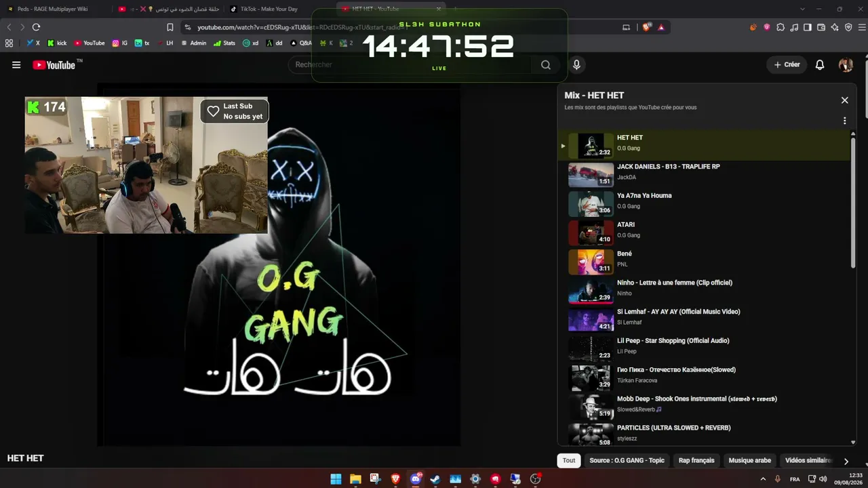Select the currently playing HET HET entry

(x=705, y=146)
